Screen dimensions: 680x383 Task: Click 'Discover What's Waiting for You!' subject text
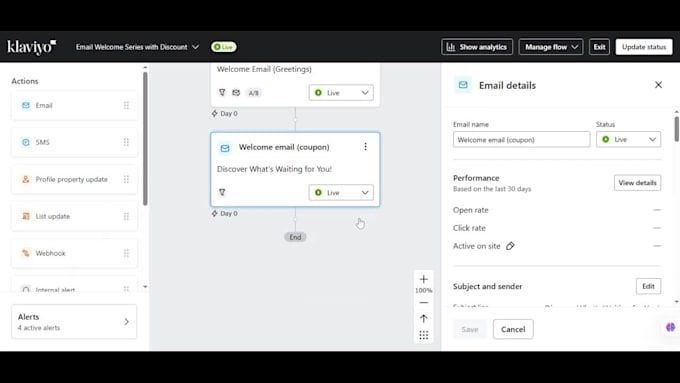coord(274,169)
